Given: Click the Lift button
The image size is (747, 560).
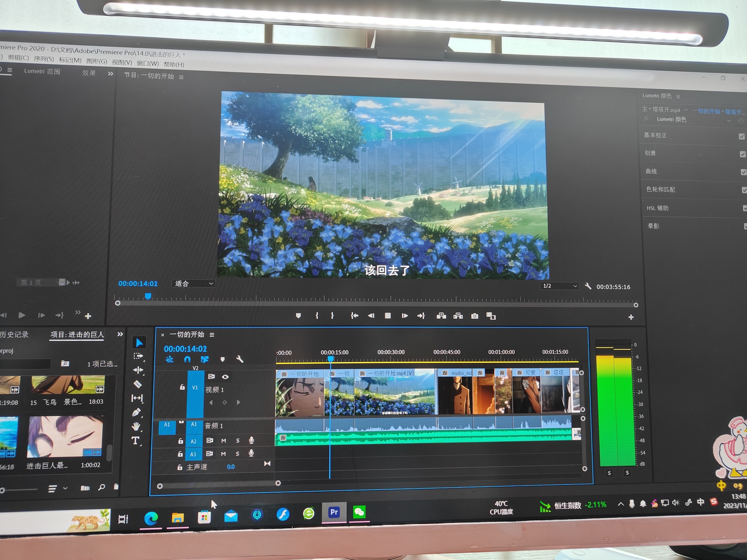Looking at the screenshot, I should [441, 316].
